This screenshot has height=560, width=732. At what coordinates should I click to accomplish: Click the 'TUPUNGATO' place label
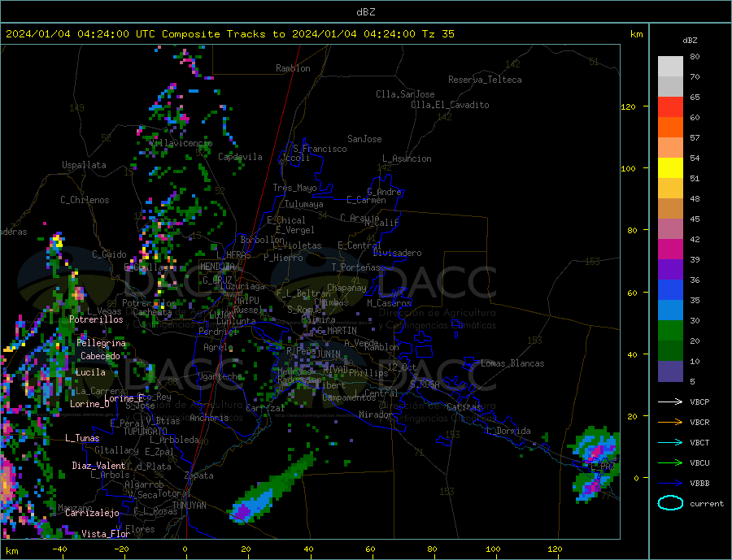pos(145,432)
